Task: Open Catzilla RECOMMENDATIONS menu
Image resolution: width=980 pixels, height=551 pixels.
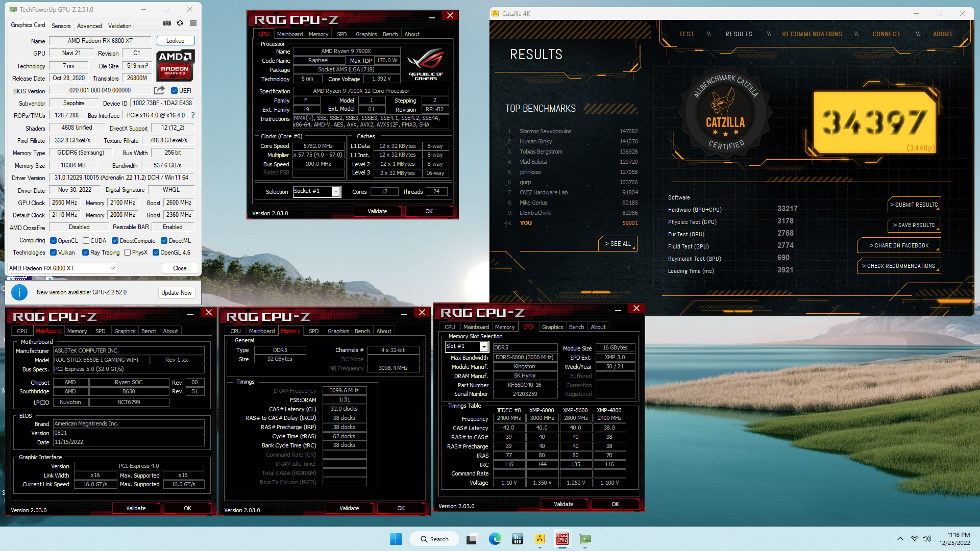Action: coord(812,34)
